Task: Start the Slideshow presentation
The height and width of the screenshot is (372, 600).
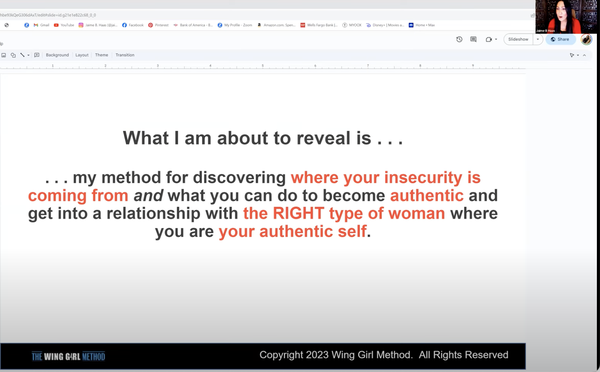Action: point(518,39)
